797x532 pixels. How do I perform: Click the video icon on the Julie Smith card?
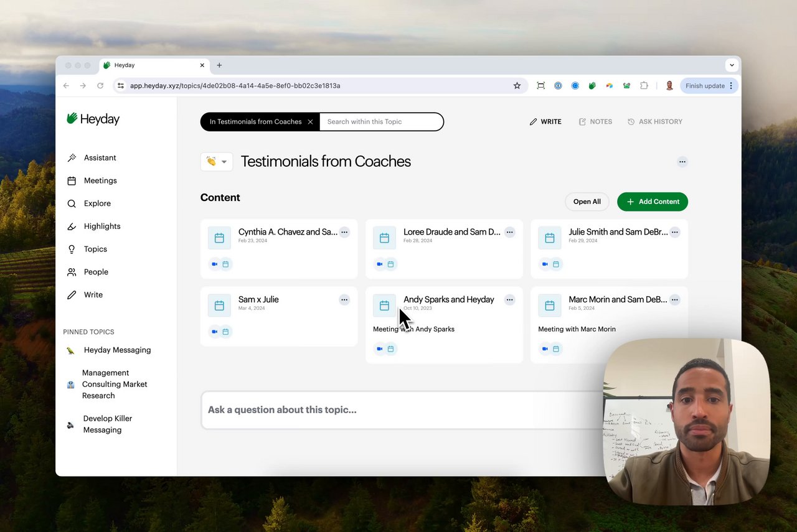coord(545,264)
